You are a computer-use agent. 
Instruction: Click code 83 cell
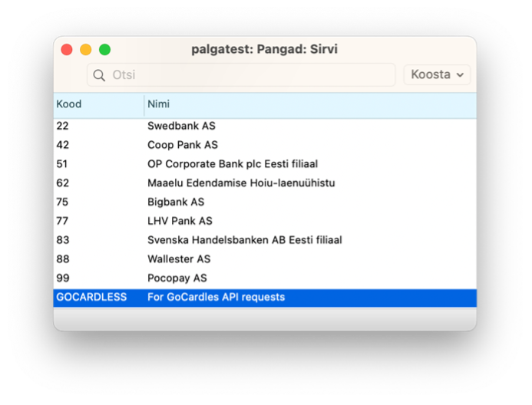pos(63,240)
